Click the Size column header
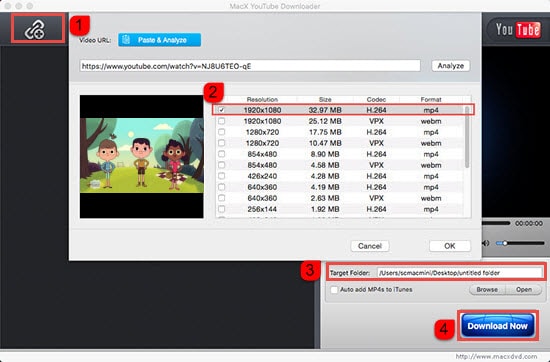Image resolution: width=550 pixels, height=362 pixels. [x=325, y=100]
